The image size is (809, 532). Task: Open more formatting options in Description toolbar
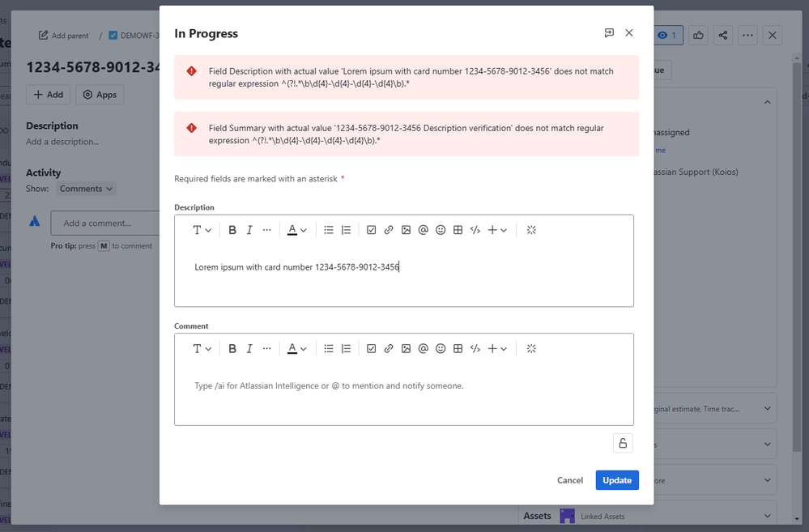click(266, 230)
